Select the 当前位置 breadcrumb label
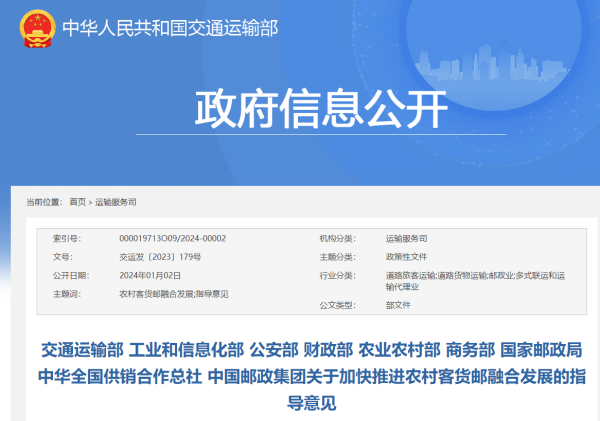Image resolution: width=600 pixels, height=421 pixels. click(44, 202)
